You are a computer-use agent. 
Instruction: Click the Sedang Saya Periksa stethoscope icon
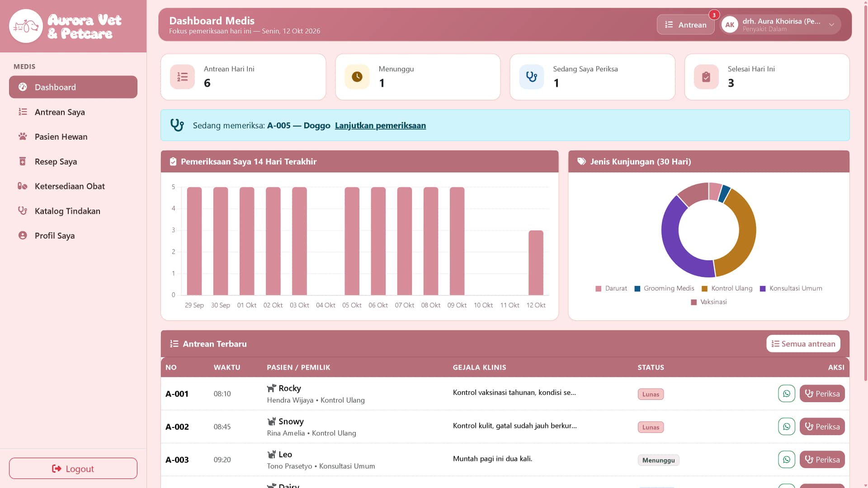pos(532,77)
